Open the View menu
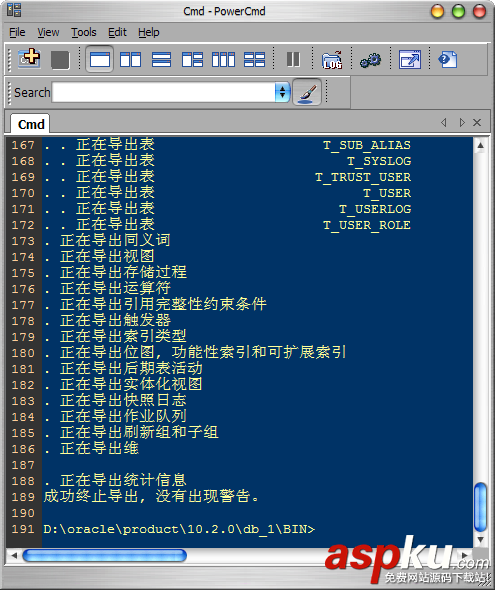This screenshot has width=495, height=590. pos(48,32)
